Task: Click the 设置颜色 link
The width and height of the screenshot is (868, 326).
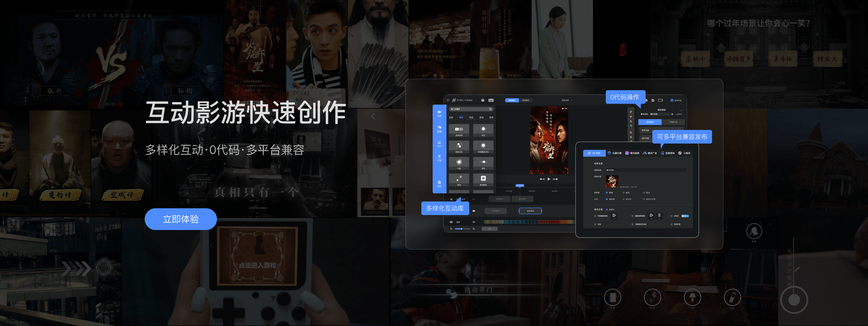Action: tap(679, 114)
